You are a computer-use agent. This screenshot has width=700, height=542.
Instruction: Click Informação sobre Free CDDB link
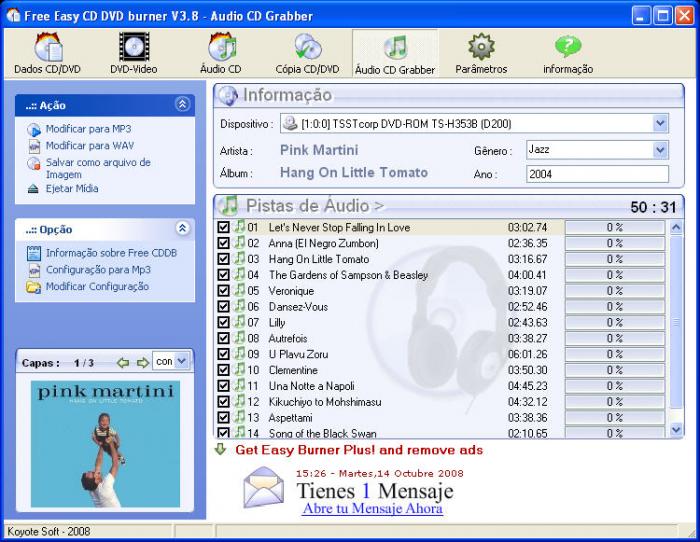click(111, 253)
